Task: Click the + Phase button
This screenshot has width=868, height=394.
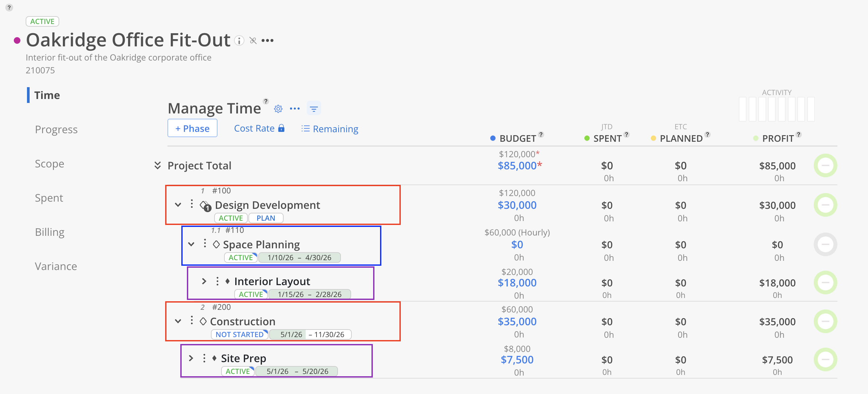Action: pyautogui.click(x=192, y=128)
